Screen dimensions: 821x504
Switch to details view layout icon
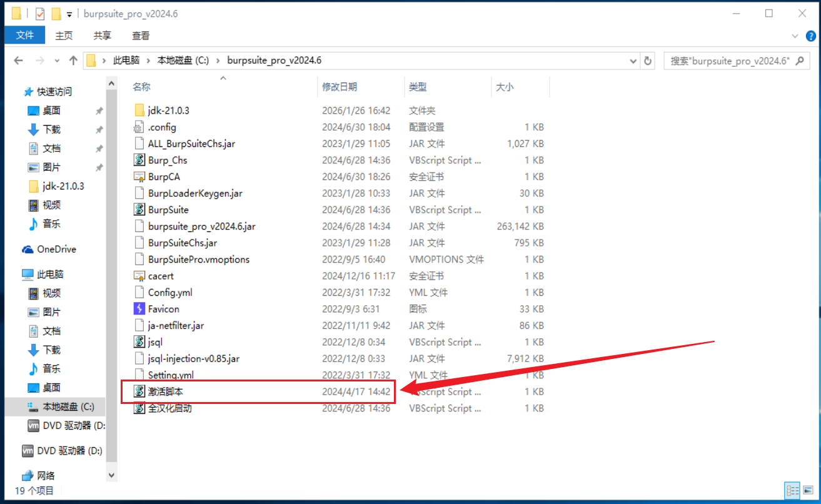click(x=792, y=490)
